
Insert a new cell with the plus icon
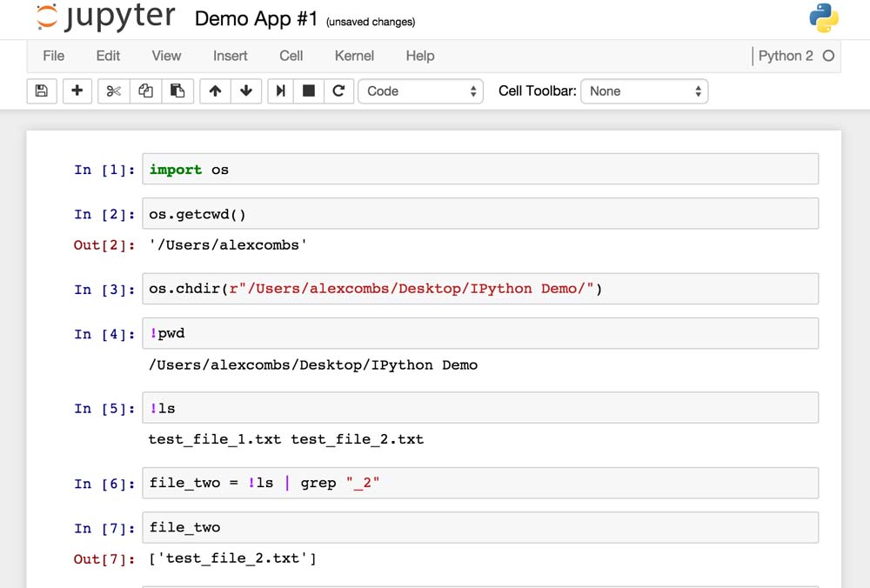tap(77, 91)
